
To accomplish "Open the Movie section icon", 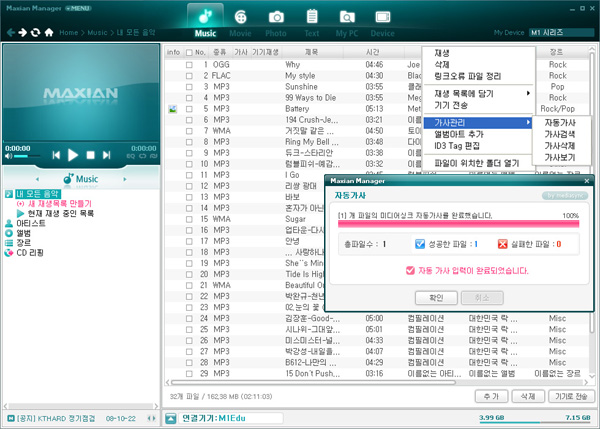I will pyautogui.click(x=240, y=17).
